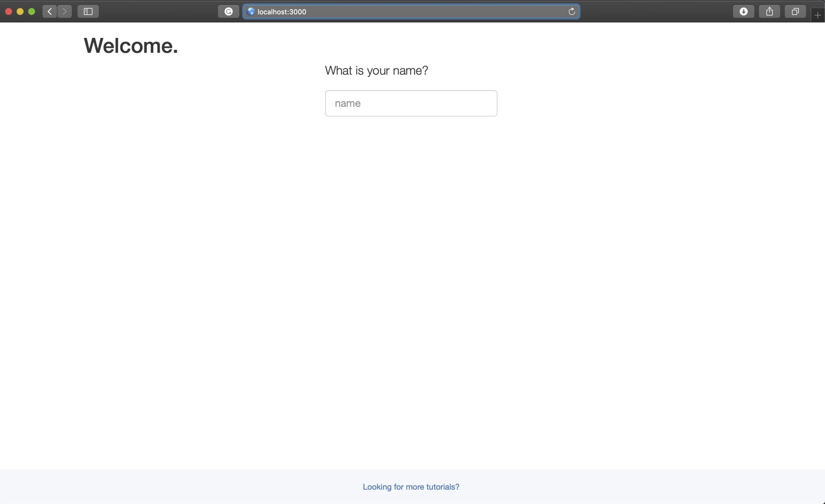825x504 pixels.
Task: Minimize the Safari window
Action: click(x=20, y=12)
